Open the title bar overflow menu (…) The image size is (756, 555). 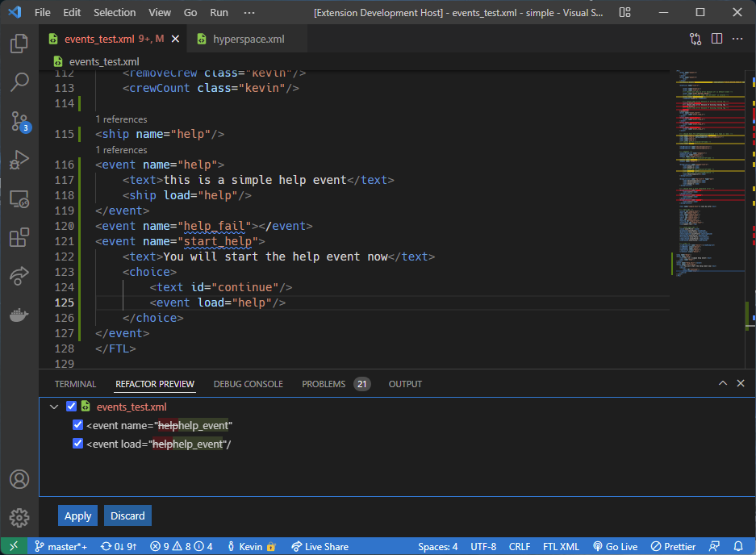249,13
